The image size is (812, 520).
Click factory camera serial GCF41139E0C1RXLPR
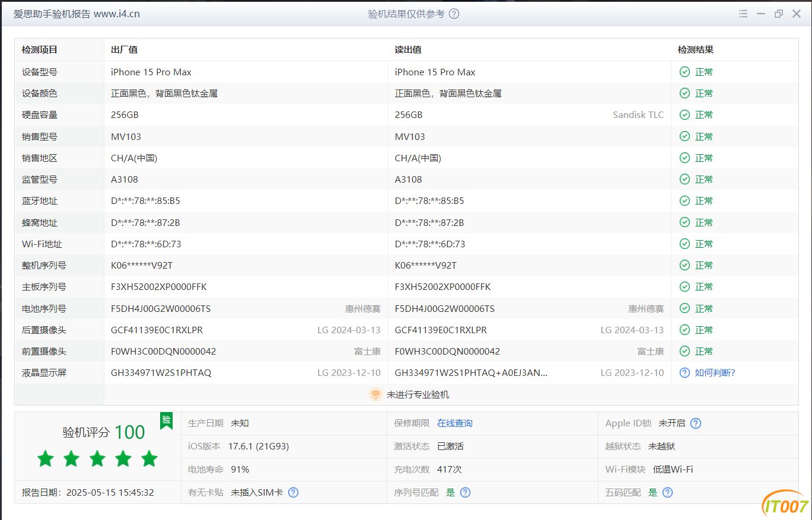click(157, 330)
